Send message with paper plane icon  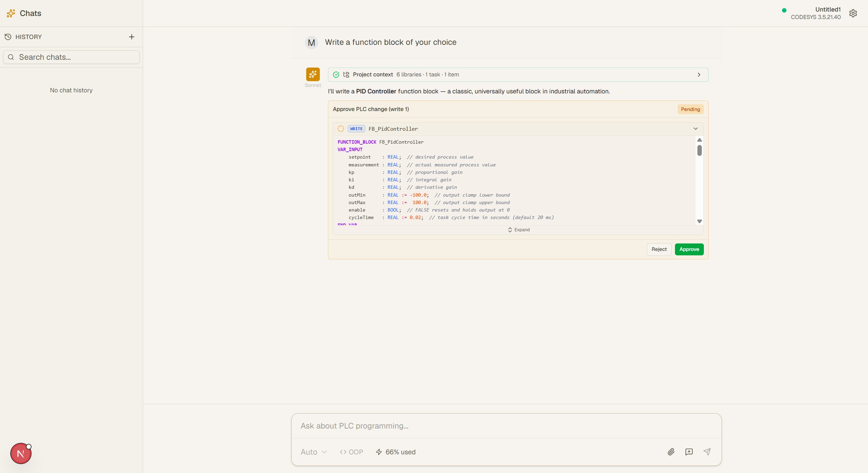pos(707,452)
